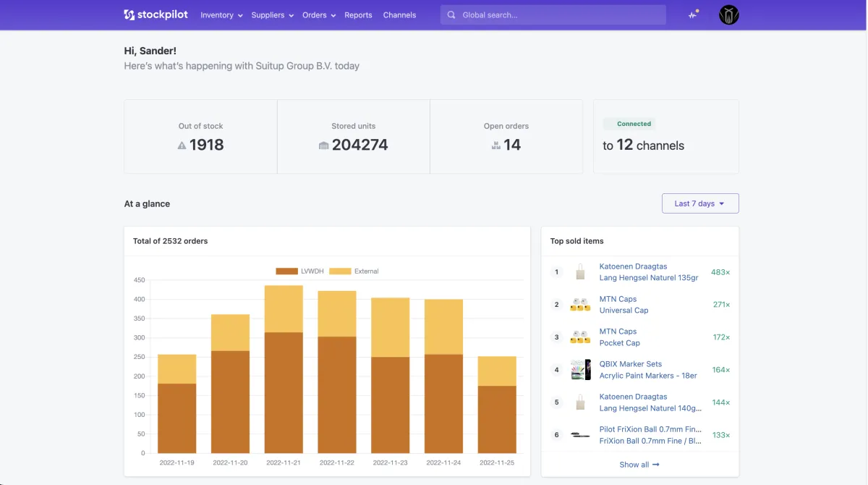
Task: Expand the Suppliers dropdown menu
Action: [x=272, y=15]
